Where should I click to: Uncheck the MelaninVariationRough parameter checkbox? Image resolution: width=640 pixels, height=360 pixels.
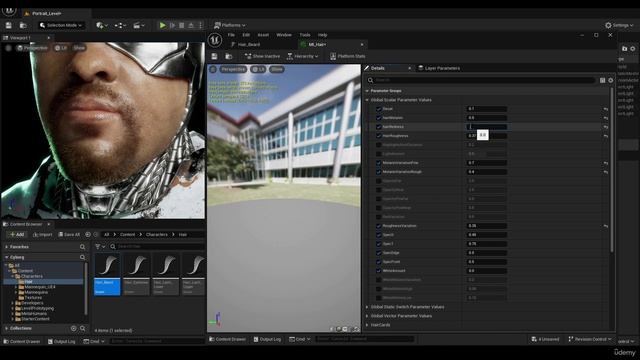[378, 172]
